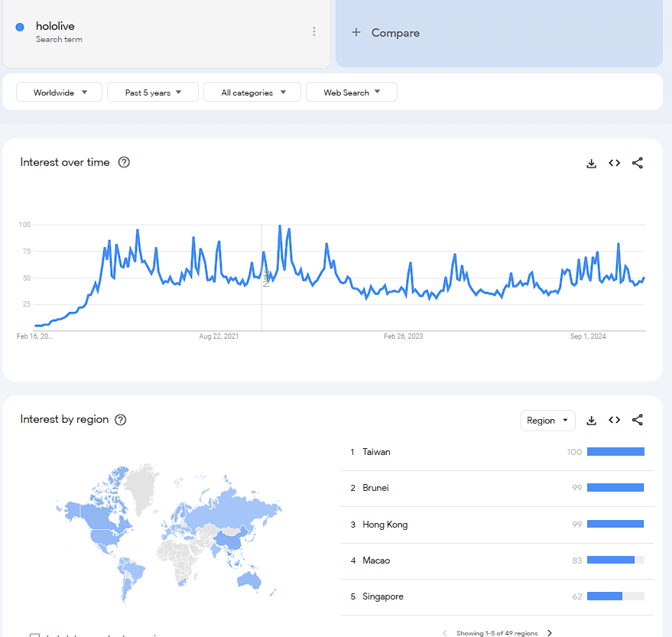Open the Past 5 years dropdown
Viewport: 672px width, 637px height.
point(153,93)
